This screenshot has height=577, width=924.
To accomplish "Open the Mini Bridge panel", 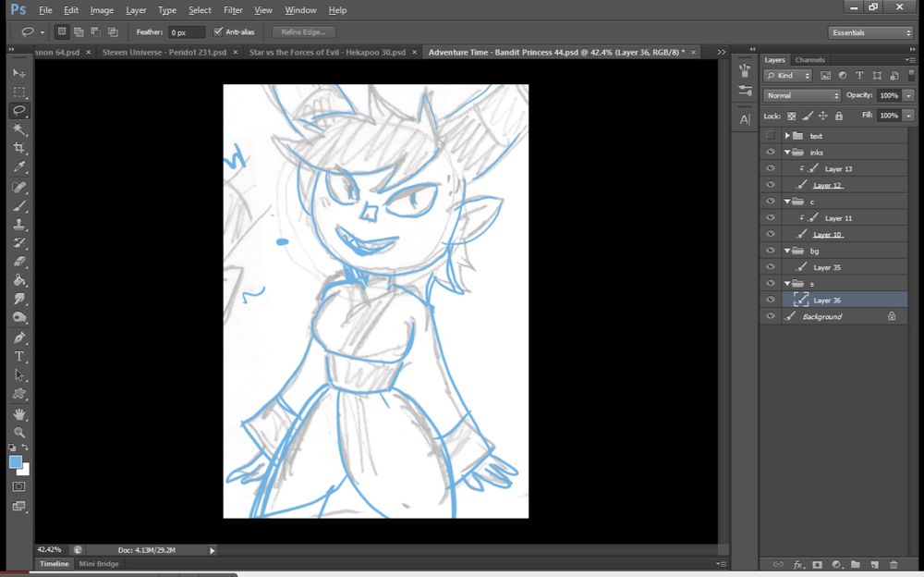I will point(99,564).
